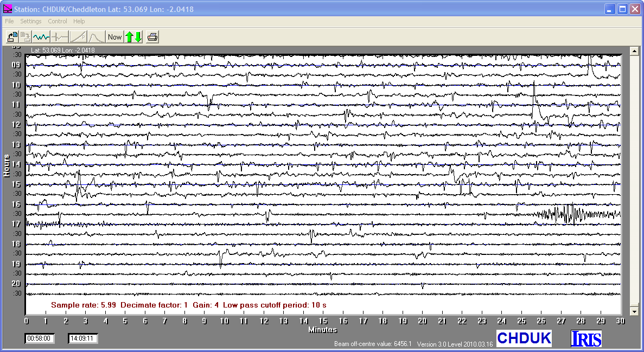Click hour label 17 on axis
The width and height of the screenshot is (644, 352).
(x=16, y=224)
